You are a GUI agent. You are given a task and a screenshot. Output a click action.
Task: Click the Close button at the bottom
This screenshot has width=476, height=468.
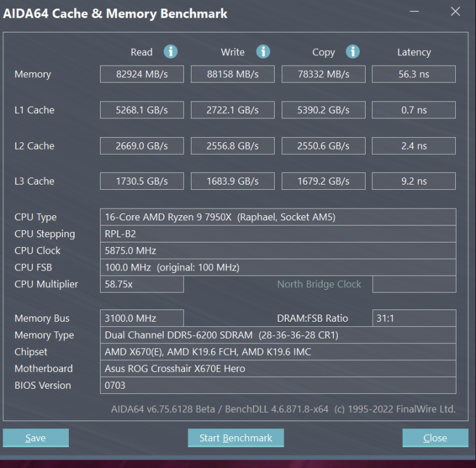(x=435, y=437)
